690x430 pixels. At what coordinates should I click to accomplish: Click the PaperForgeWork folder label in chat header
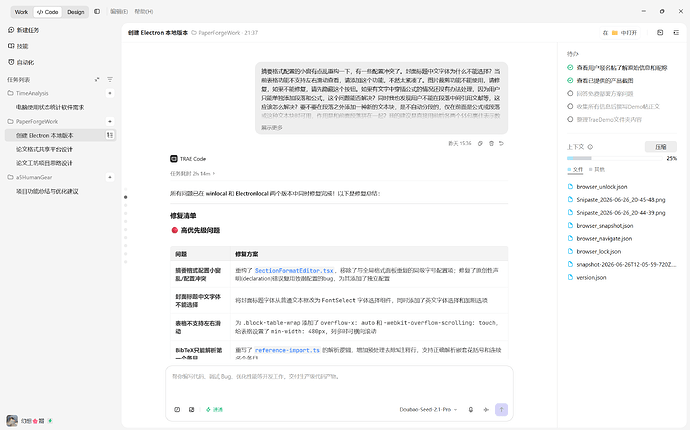(216, 33)
